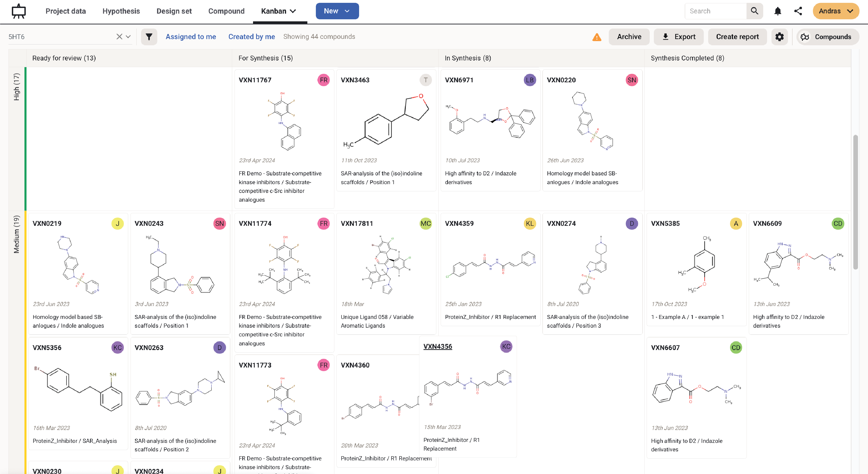Open the Design set tab
This screenshot has width=868, height=474.
(x=174, y=11)
